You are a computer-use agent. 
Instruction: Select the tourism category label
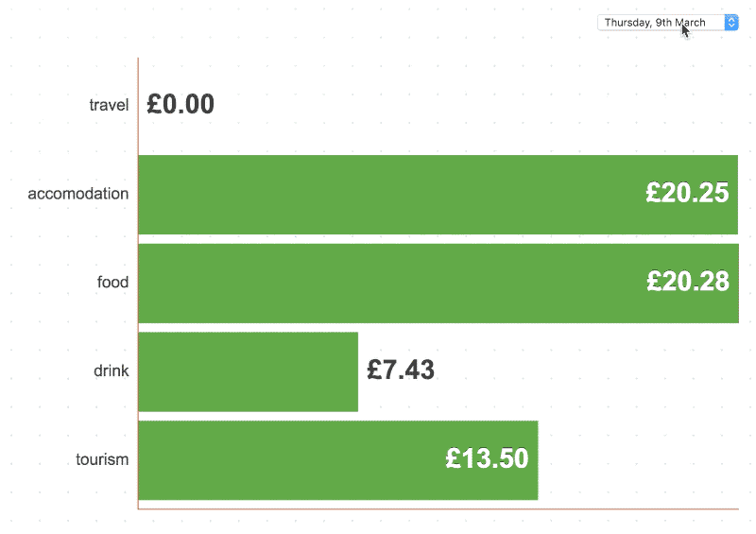tap(102, 459)
